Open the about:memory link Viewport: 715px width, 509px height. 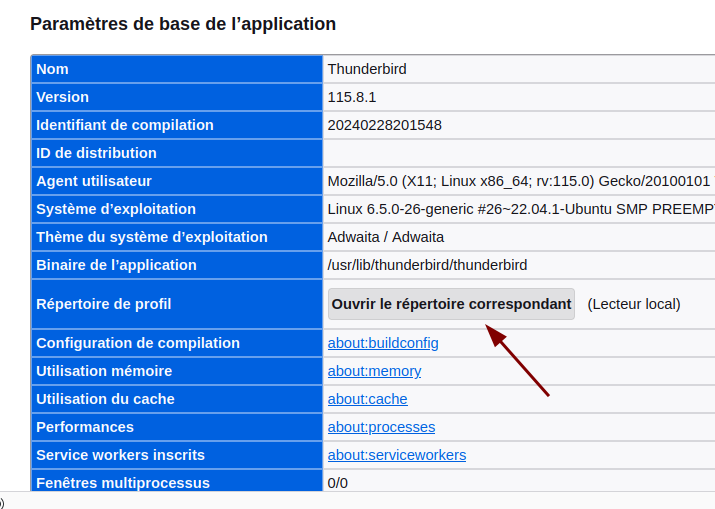[374, 371]
